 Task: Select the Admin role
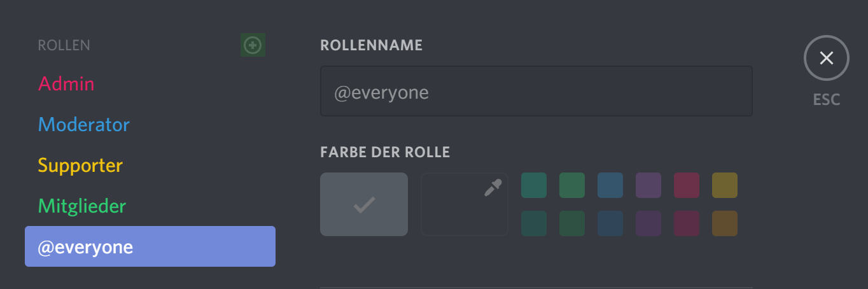point(66,83)
